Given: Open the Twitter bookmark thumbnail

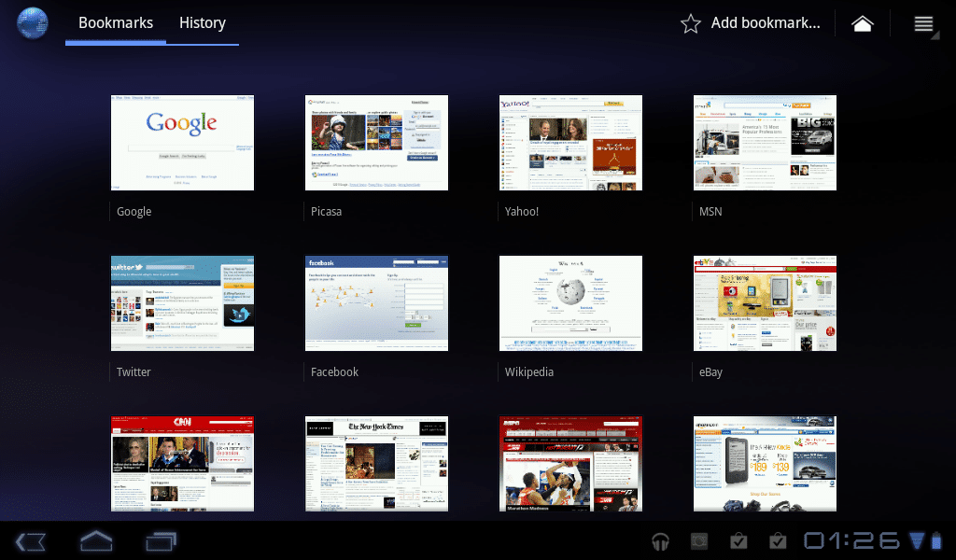Looking at the screenshot, I should tap(182, 302).
